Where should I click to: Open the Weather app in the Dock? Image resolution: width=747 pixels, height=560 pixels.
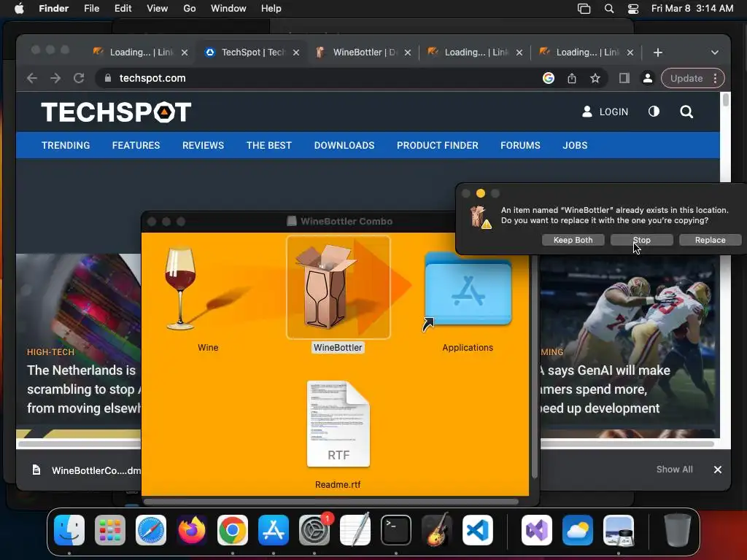tap(578, 530)
